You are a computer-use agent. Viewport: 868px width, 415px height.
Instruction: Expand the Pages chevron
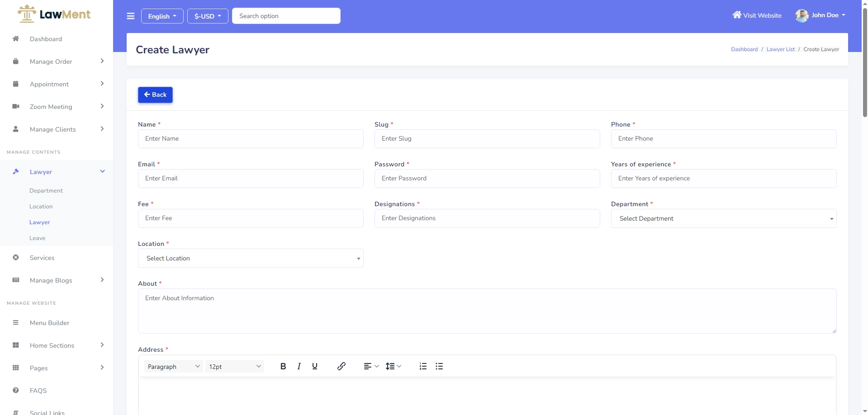click(x=102, y=368)
